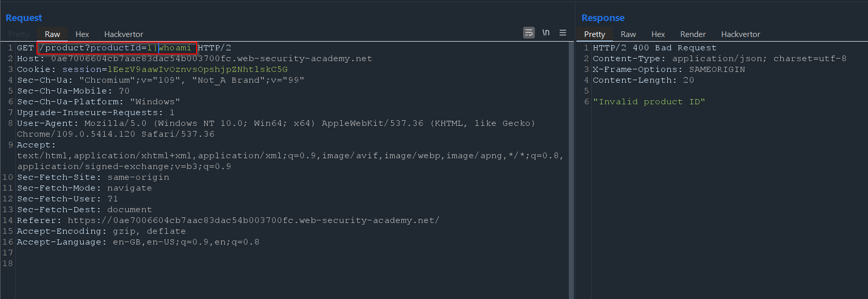This screenshot has width=868, height=299.
Task: Click the Sec-Fetch-User header line
Action: click(68, 199)
